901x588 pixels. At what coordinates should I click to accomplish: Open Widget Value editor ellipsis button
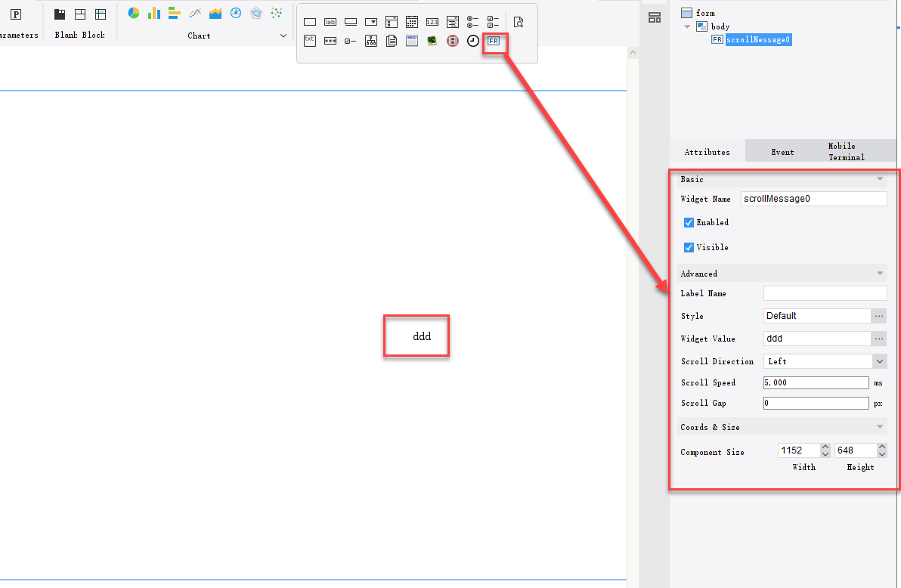click(x=879, y=339)
